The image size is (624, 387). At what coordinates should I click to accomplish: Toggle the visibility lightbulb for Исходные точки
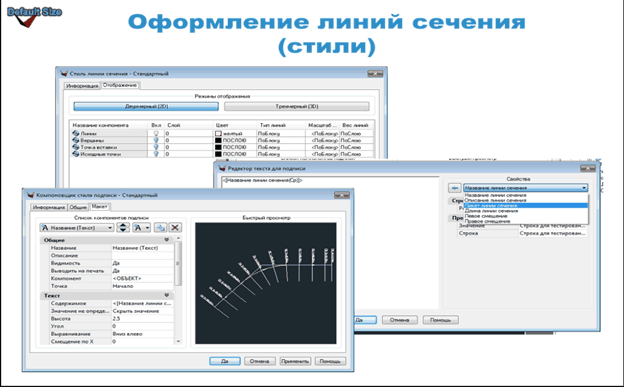pyautogui.click(x=156, y=154)
